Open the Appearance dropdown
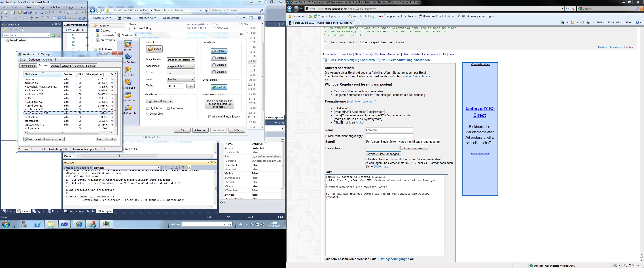644x268 pixels. [x=180, y=66]
